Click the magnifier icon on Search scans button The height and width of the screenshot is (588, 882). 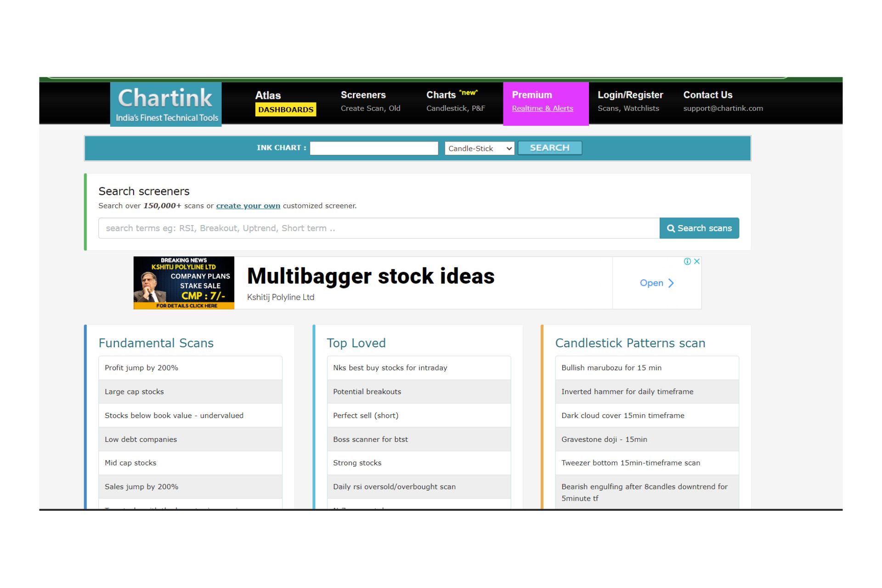672,228
